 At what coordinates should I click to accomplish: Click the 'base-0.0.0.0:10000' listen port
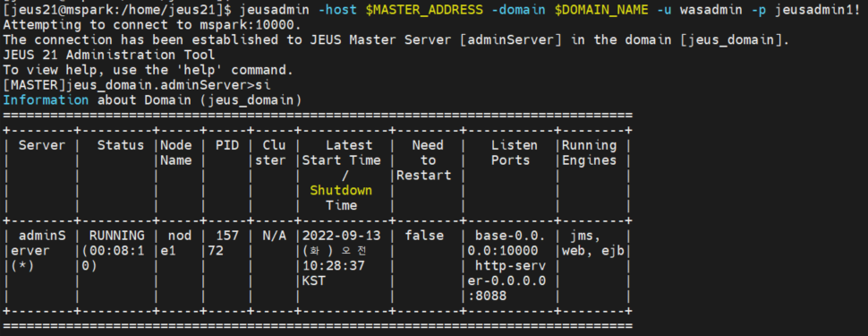click(506, 243)
